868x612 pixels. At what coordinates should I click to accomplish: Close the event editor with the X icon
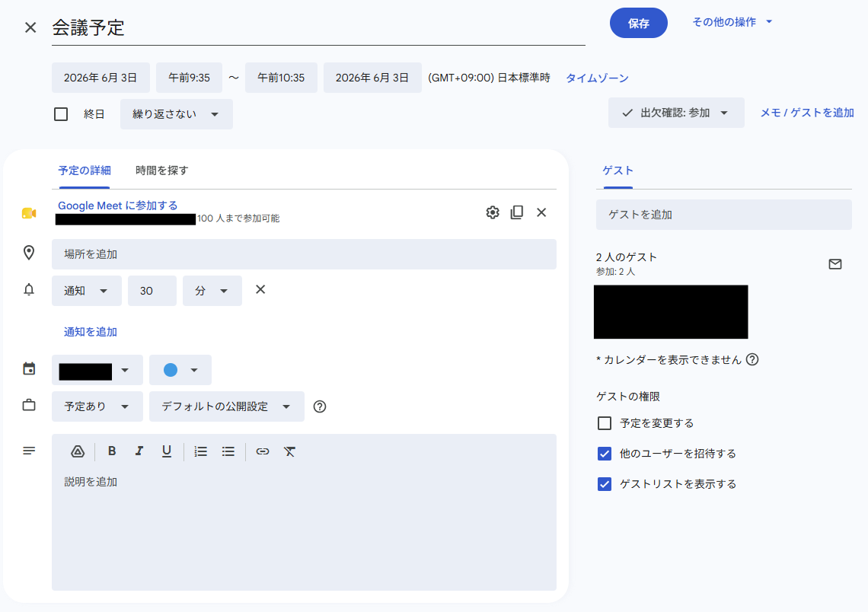[x=30, y=27]
